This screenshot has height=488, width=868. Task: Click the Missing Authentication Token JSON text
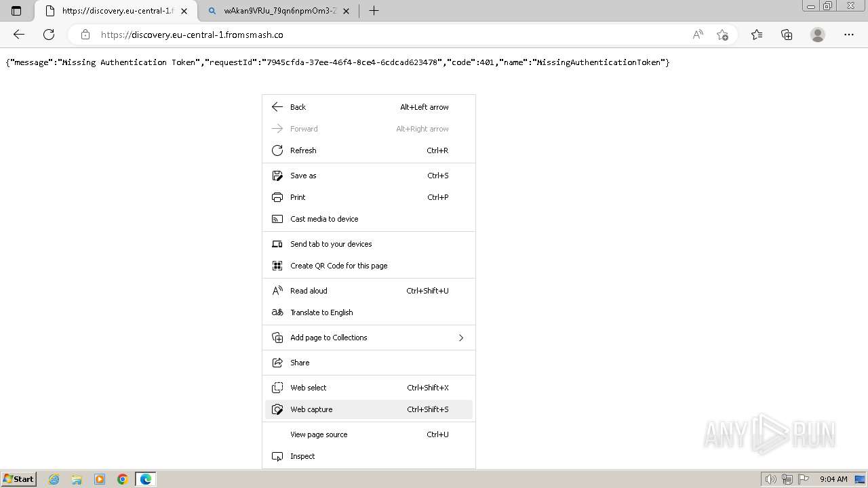[338, 62]
